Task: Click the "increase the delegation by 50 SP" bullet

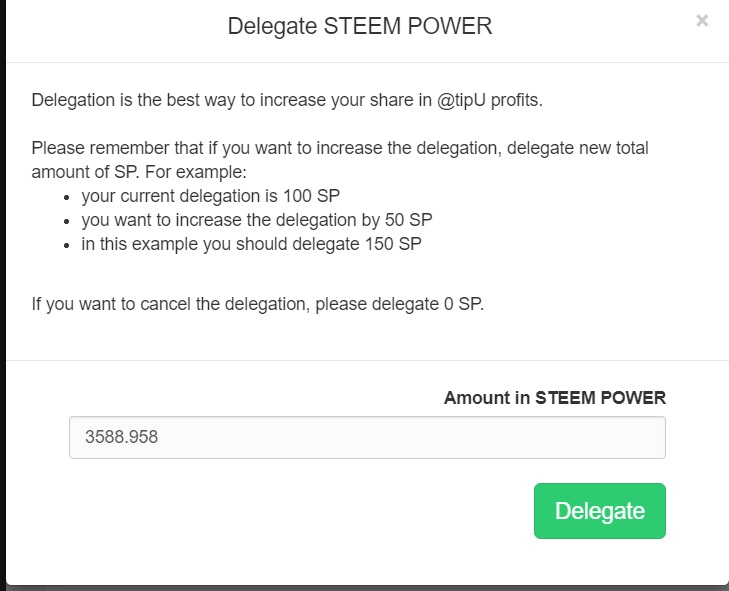Action: pos(257,220)
